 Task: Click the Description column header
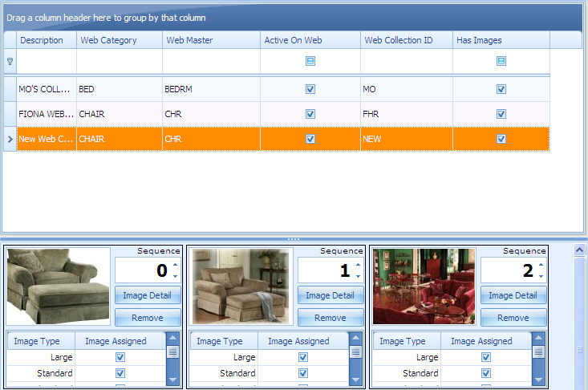coord(47,40)
